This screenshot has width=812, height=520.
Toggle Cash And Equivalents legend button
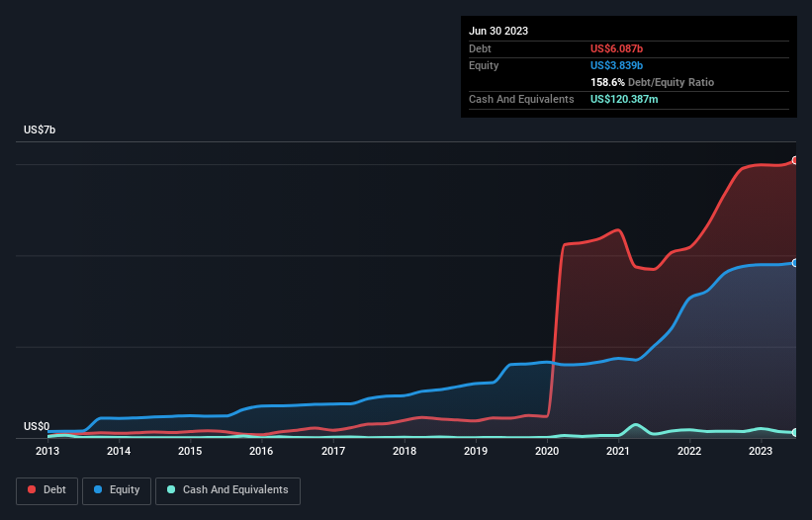point(227,490)
